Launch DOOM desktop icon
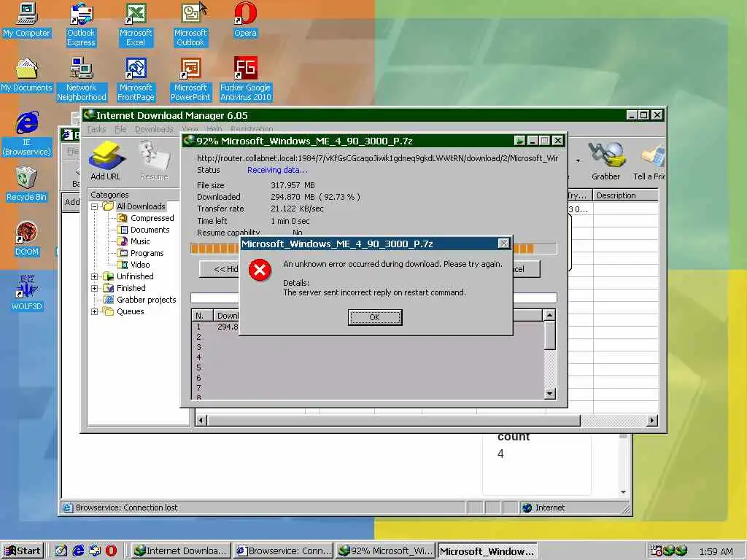 click(x=26, y=239)
